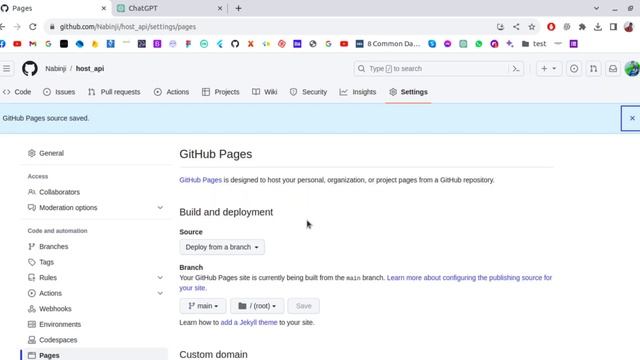Open the hamburger navigation menu
The height and width of the screenshot is (360, 640).
click(7, 69)
